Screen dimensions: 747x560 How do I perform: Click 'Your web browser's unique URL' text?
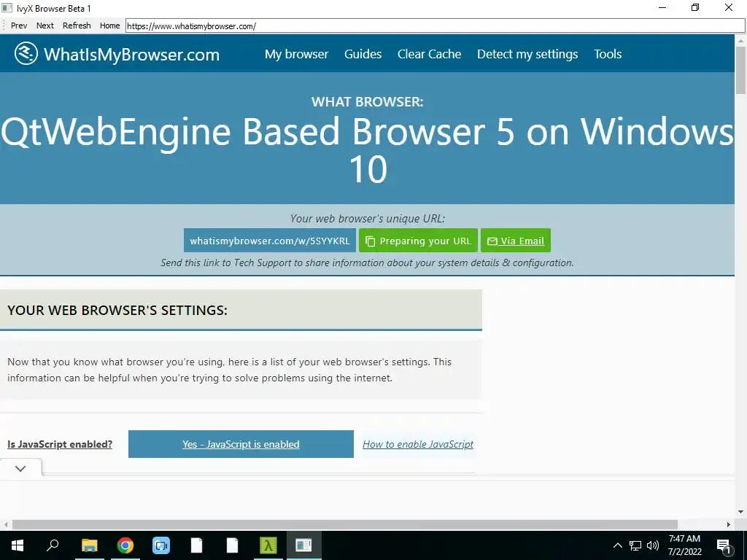(x=368, y=219)
